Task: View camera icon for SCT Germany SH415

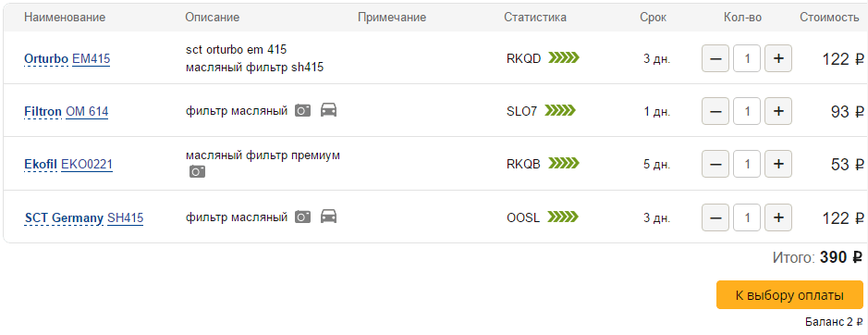Action: 302,217
